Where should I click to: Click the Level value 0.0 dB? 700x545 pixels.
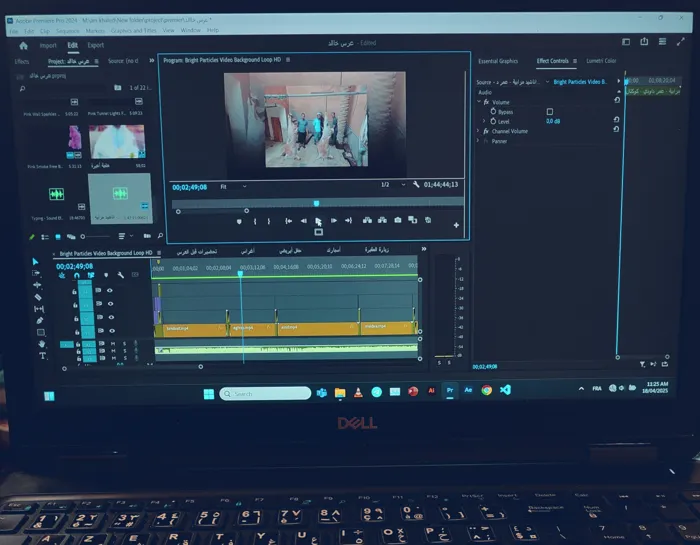click(553, 121)
